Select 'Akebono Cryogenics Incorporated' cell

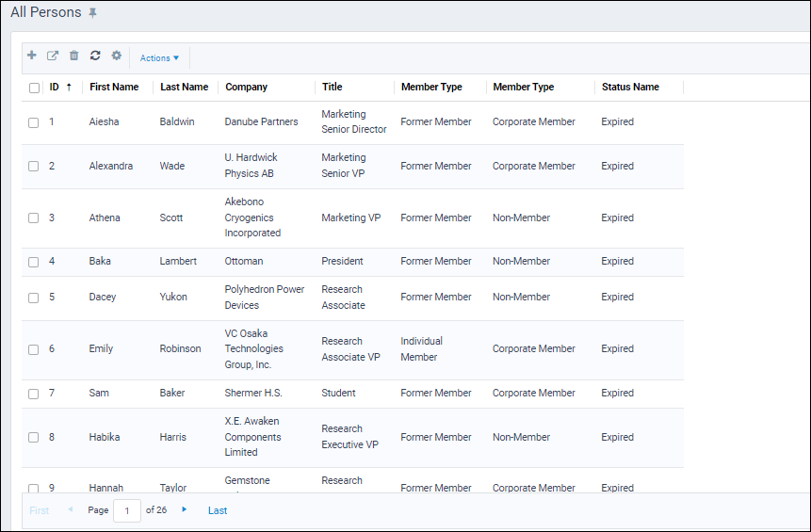tap(252, 218)
